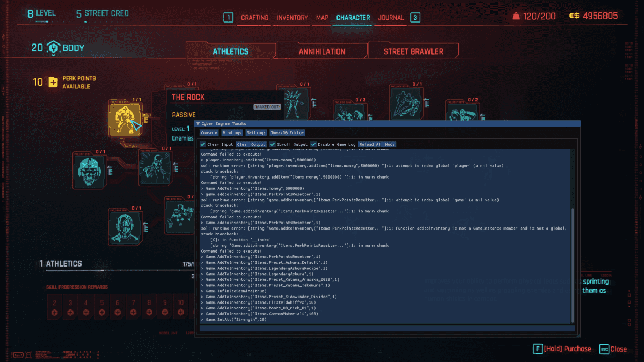644x362 pixels.
Task: Open the Console tab in Cyber Engine Tweaks
Action: 209,132
